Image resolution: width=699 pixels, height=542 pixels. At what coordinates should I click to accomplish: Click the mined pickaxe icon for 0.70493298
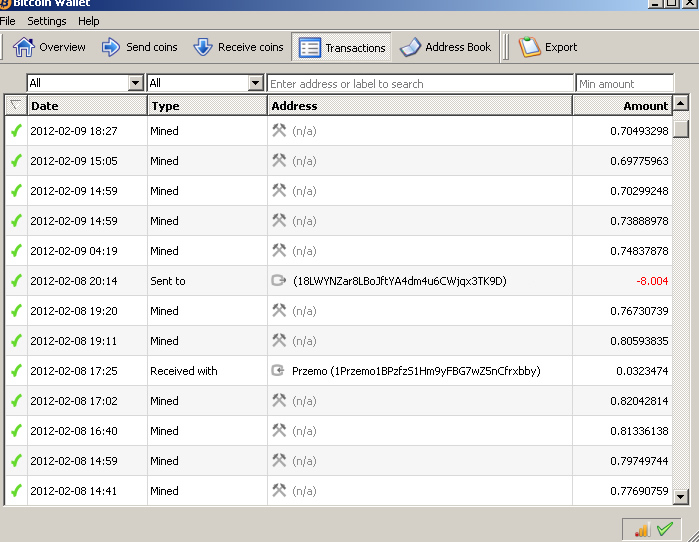[x=279, y=131]
